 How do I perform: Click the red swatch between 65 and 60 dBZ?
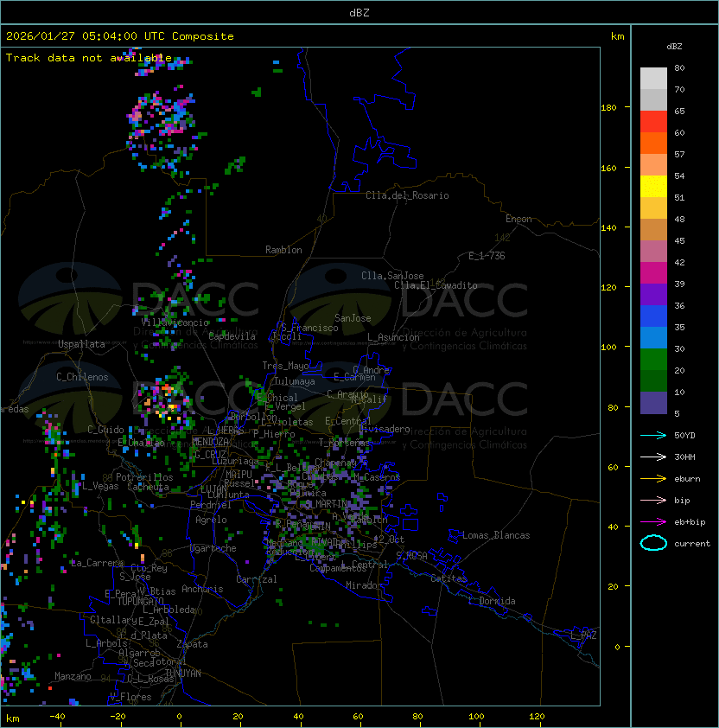click(653, 122)
